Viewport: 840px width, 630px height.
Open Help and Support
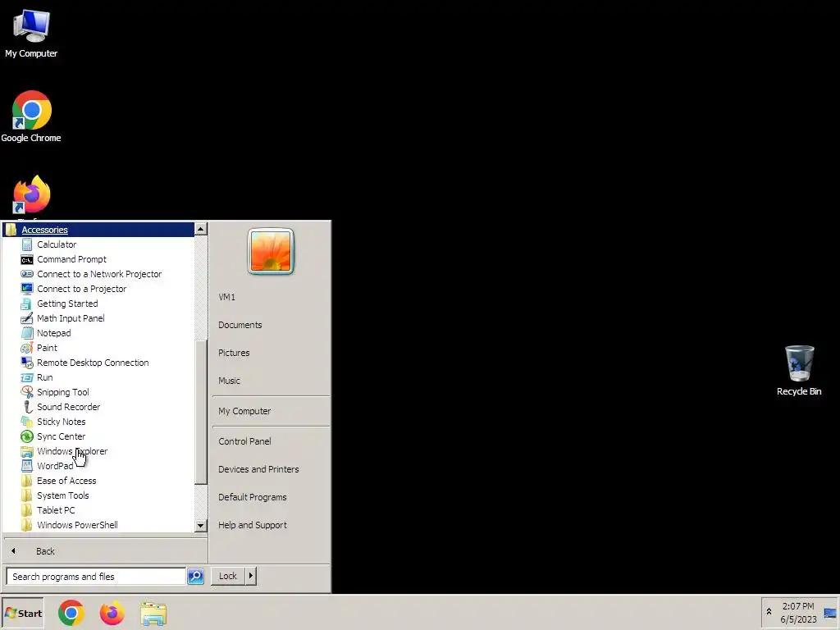pos(253,525)
